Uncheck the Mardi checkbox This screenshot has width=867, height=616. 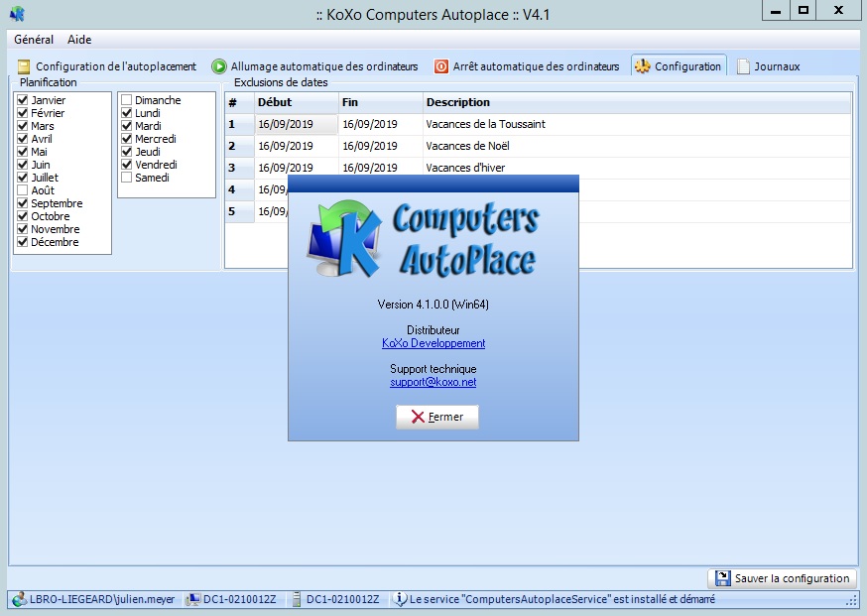pos(127,126)
